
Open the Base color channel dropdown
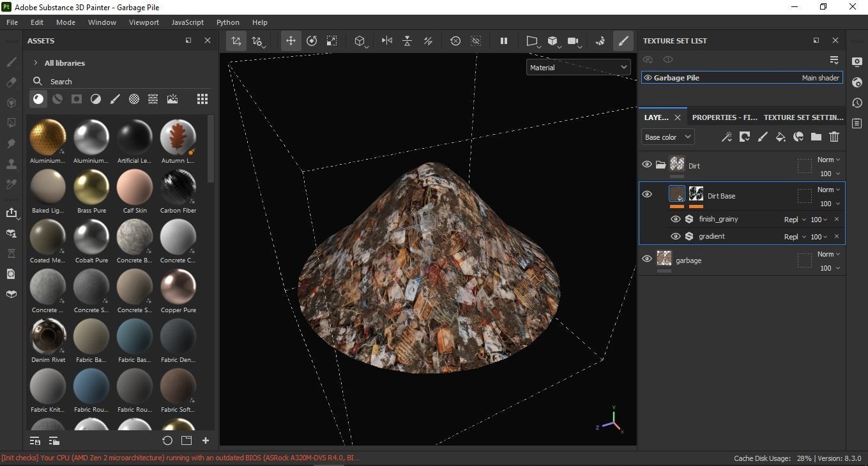[x=667, y=137]
